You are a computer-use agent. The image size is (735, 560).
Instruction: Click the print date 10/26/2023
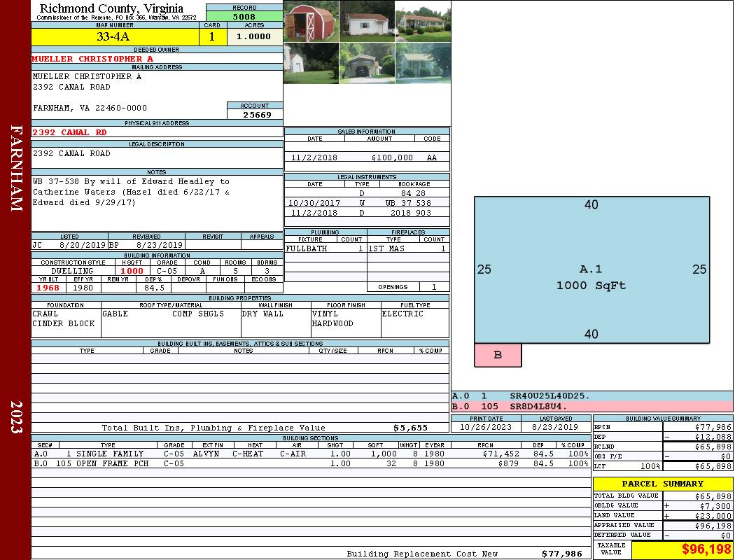pos(486,427)
